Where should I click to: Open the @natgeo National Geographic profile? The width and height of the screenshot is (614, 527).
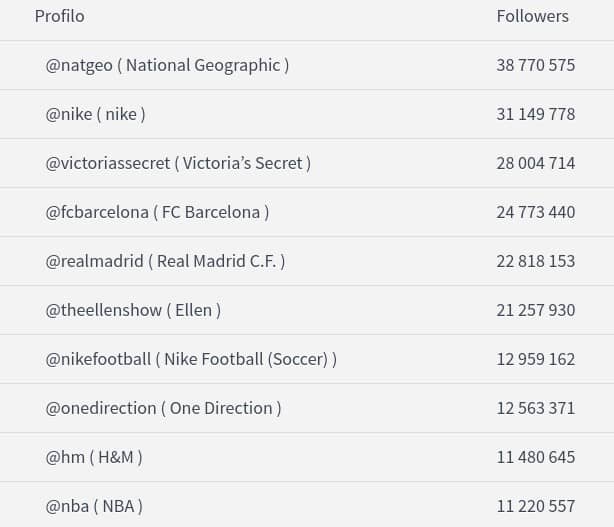coord(167,65)
